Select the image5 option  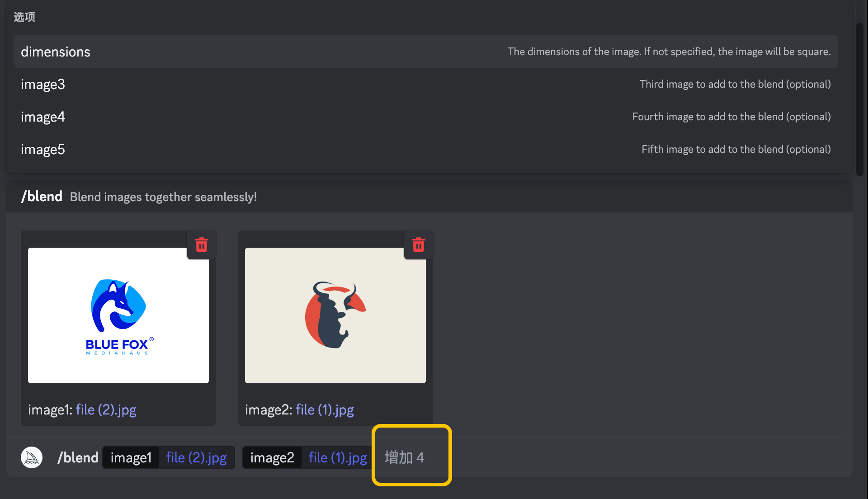[426, 149]
